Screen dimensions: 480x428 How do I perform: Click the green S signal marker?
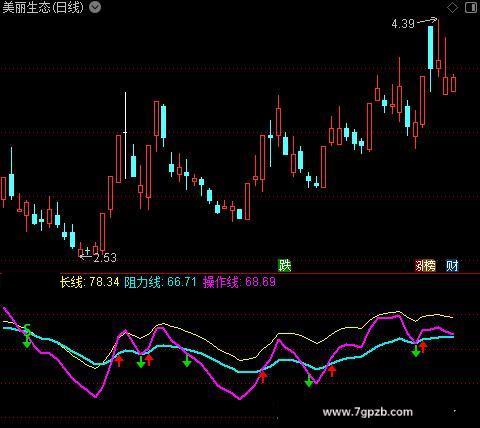(28, 330)
